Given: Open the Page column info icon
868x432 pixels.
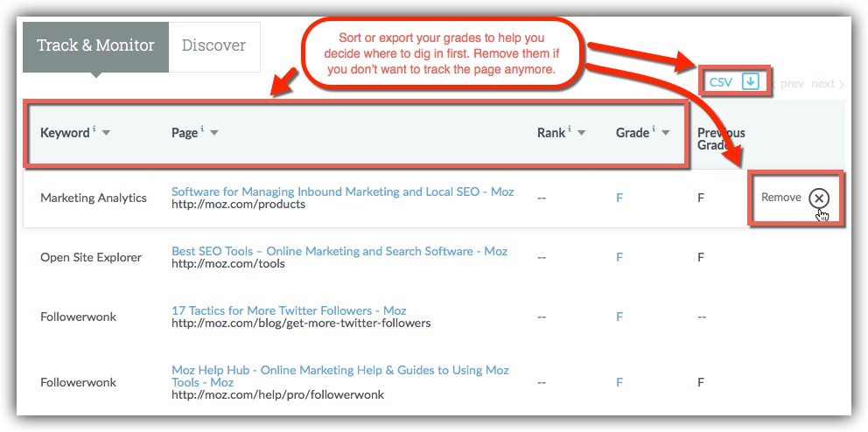Looking at the screenshot, I should pos(202,129).
